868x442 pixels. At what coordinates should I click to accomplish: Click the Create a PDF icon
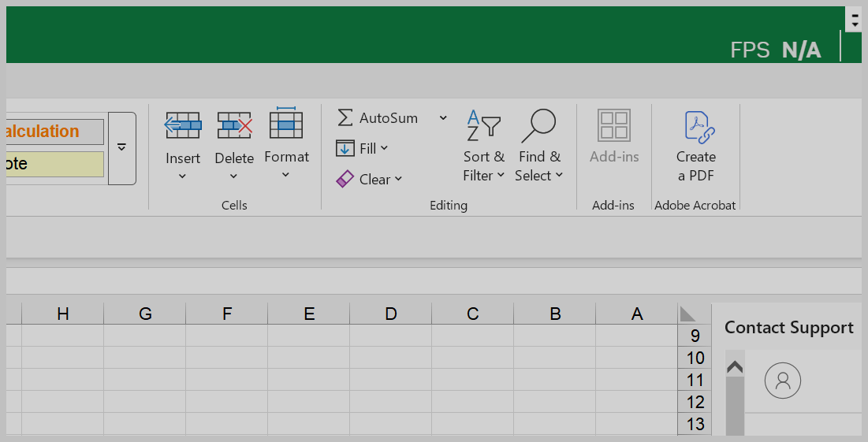coord(699,127)
